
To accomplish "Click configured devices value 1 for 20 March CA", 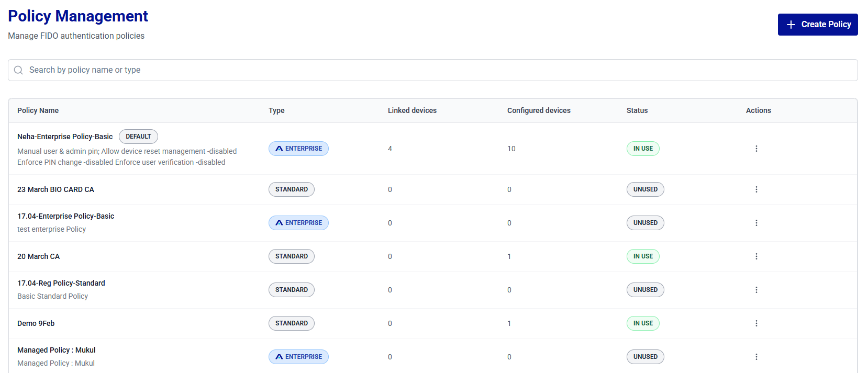I will point(509,256).
